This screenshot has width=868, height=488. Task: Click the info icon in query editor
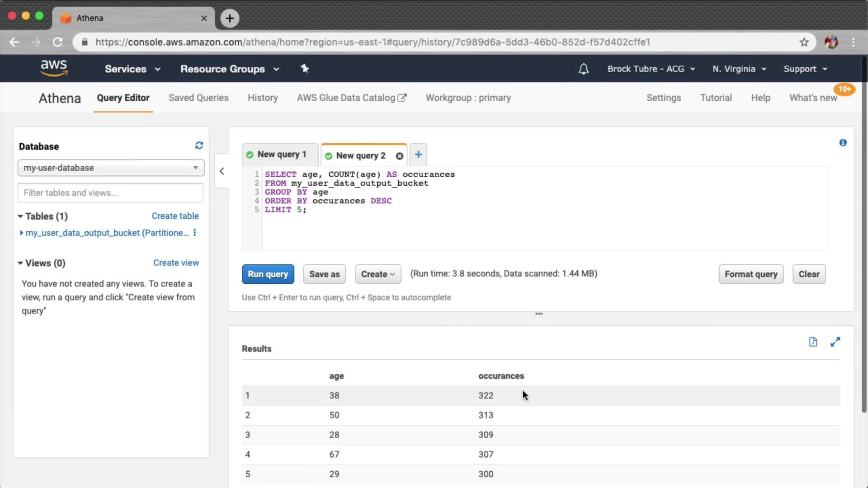click(843, 143)
